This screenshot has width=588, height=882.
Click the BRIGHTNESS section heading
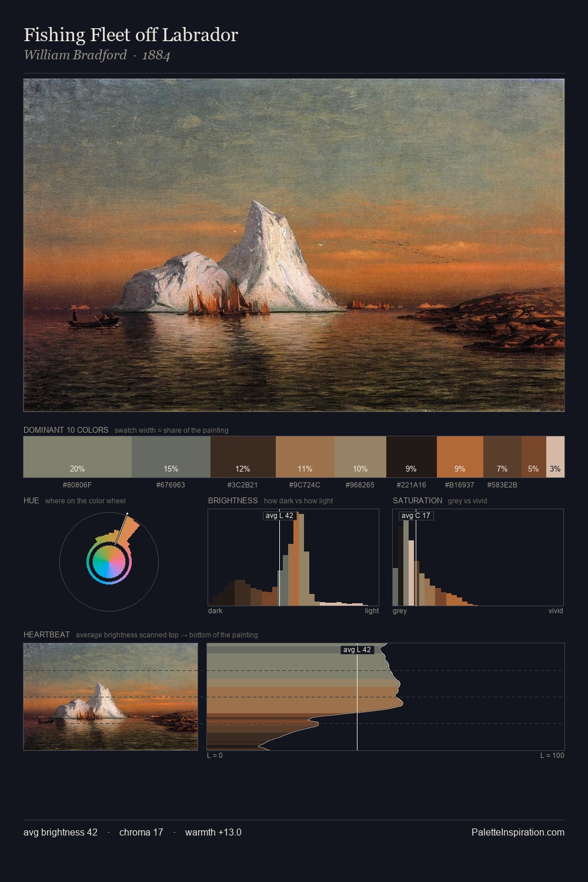(x=233, y=500)
